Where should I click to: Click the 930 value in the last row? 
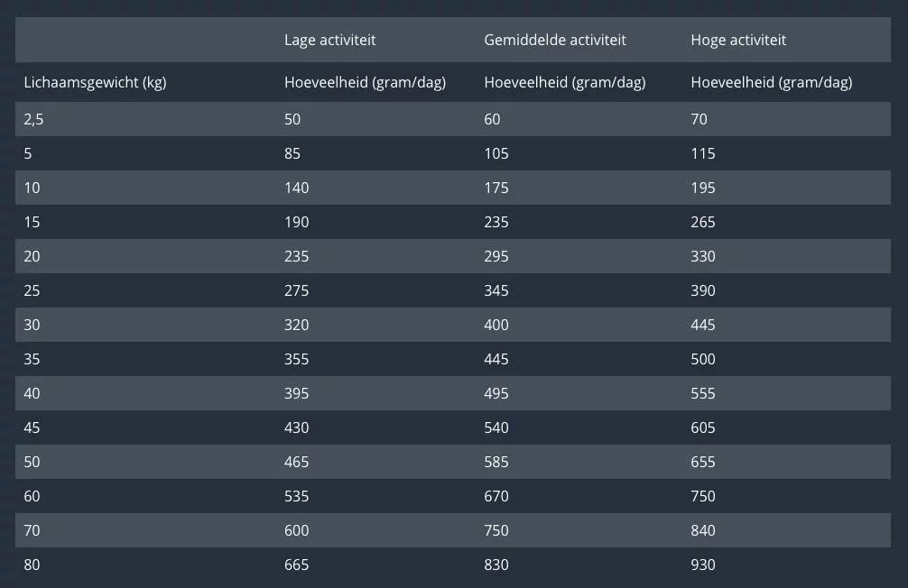point(703,565)
